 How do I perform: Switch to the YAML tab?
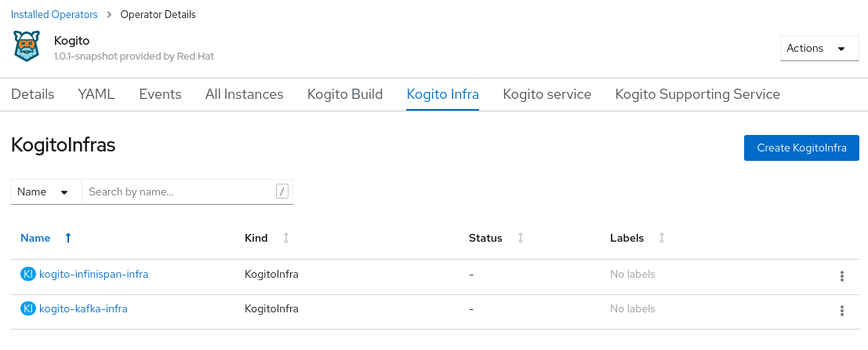point(96,95)
